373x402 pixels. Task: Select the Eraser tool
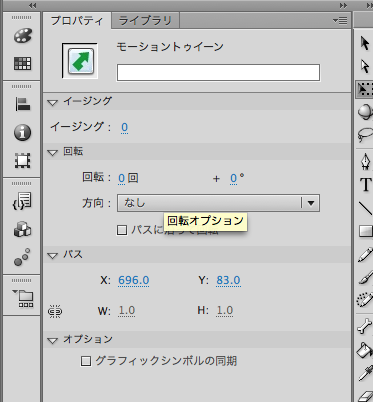click(x=365, y=396)
